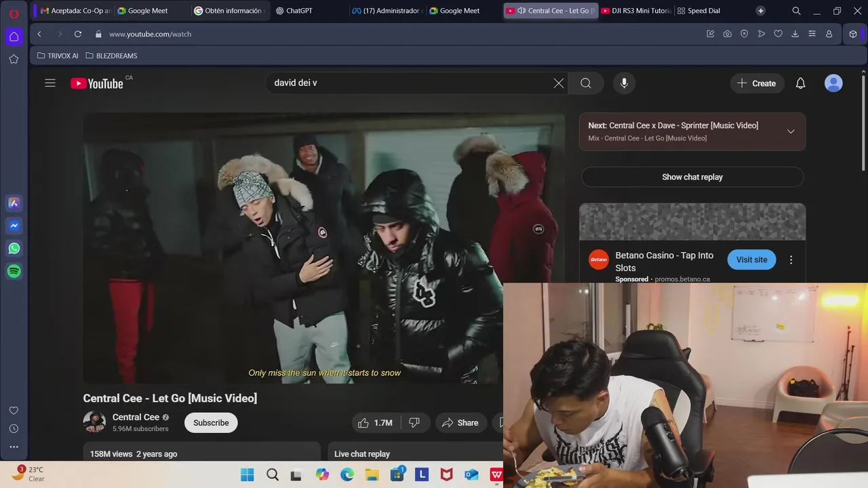The image size is (868, 488).
Task: Clear the search box with the X
Action: [x=558, y=83]
